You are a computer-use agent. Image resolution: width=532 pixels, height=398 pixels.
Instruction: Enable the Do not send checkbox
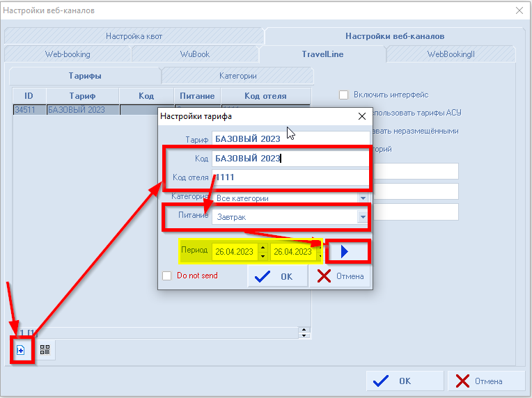pyautogui.click(x=166, y=276)
